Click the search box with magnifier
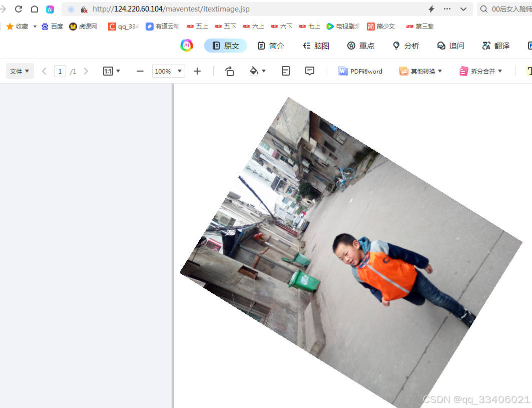 pyautogui.click(x=504, y=9)
